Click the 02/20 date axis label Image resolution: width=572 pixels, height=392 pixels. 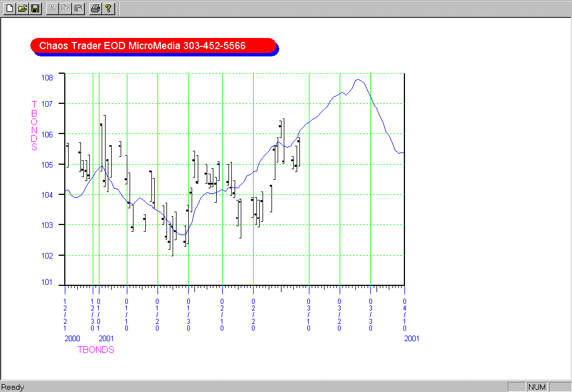[x=253, y=315]
